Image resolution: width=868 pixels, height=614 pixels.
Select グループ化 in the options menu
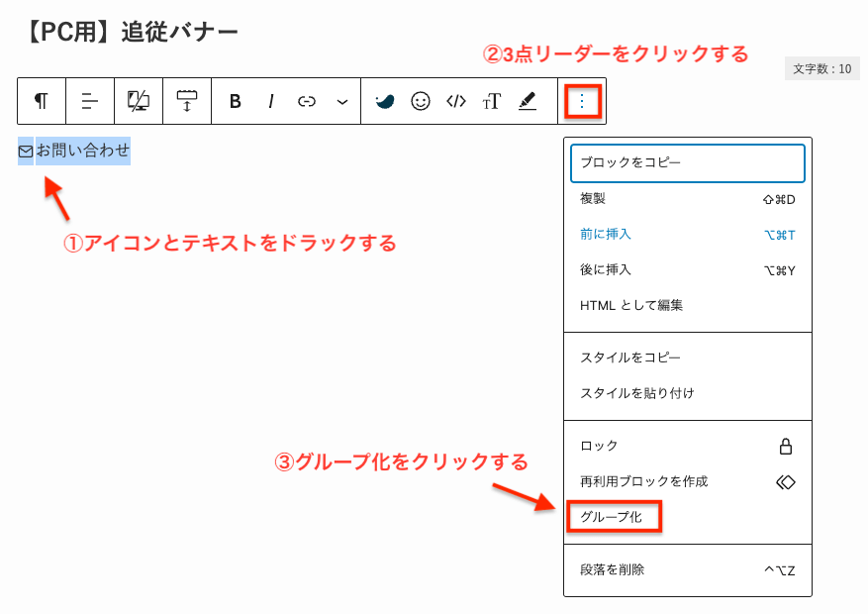613,517
